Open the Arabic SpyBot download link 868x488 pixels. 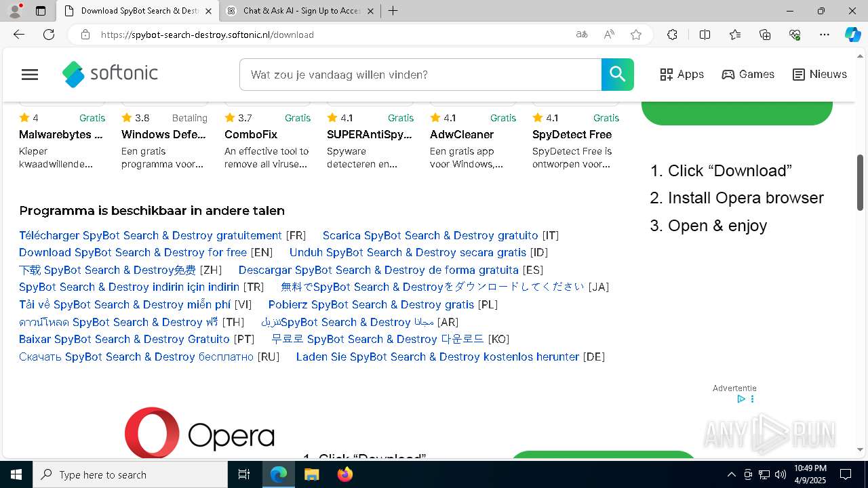(347, 322)
